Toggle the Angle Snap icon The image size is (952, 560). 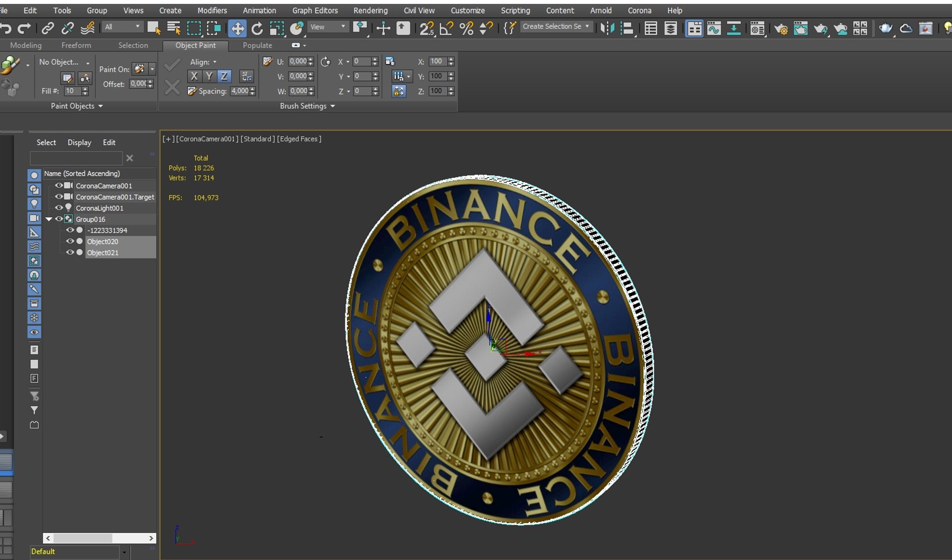pos(446,28)
